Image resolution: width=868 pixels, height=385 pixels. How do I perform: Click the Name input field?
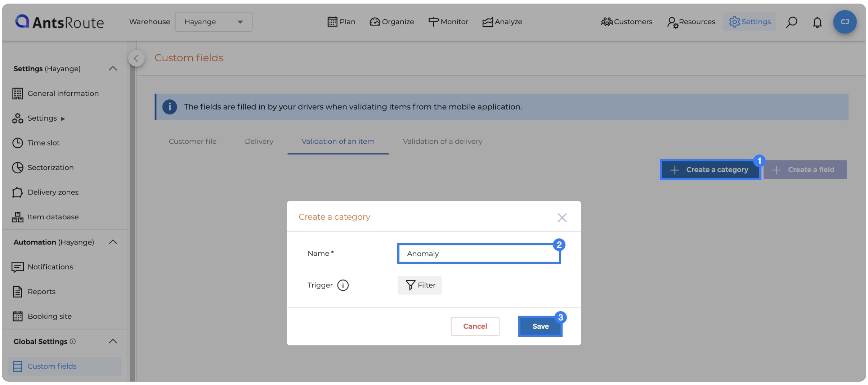pos(479,254)
